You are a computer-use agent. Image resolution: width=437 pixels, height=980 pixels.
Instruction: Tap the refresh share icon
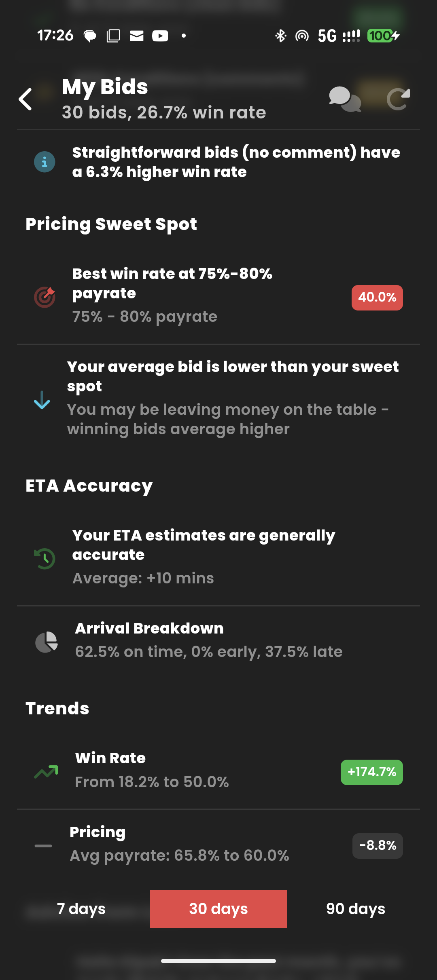398,99
